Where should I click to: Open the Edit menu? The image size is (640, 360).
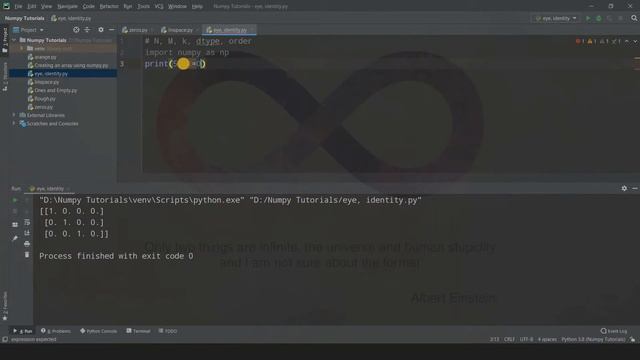pos(32,7)
